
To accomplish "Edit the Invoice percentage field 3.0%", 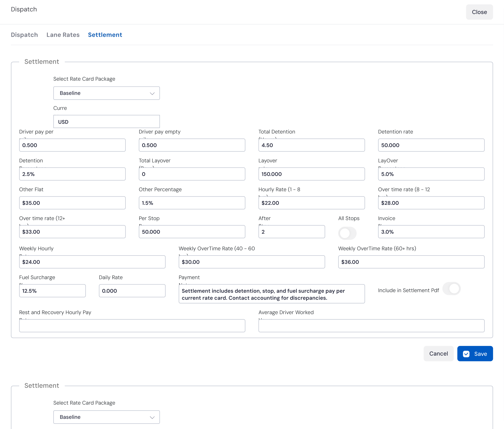I will tap(431, 232).
